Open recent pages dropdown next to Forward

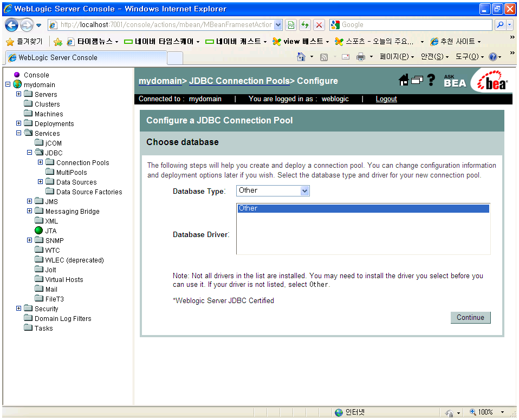coord(38,25)
